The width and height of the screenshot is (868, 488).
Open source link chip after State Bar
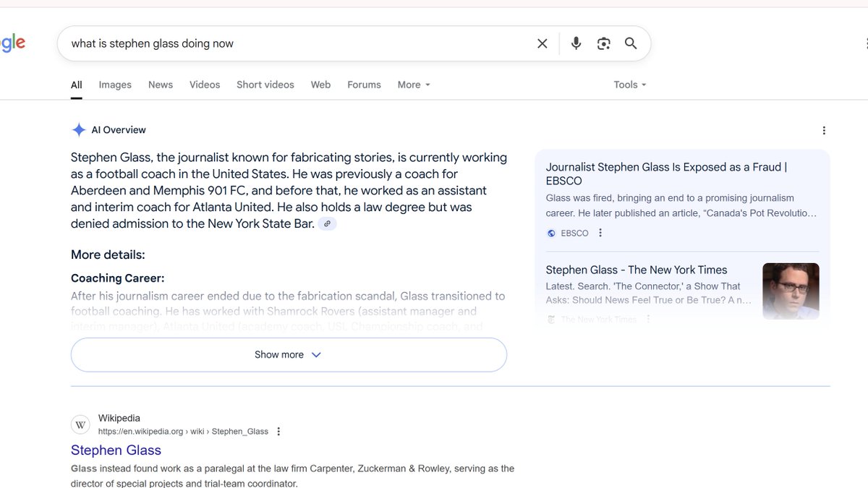pyautogui.click(x=327, y=224)
